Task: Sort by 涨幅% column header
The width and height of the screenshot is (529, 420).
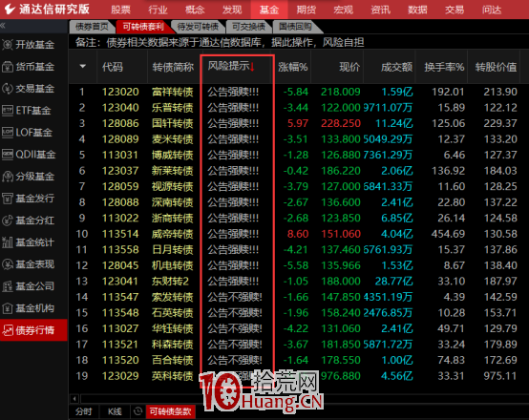Action: (293, 67)
